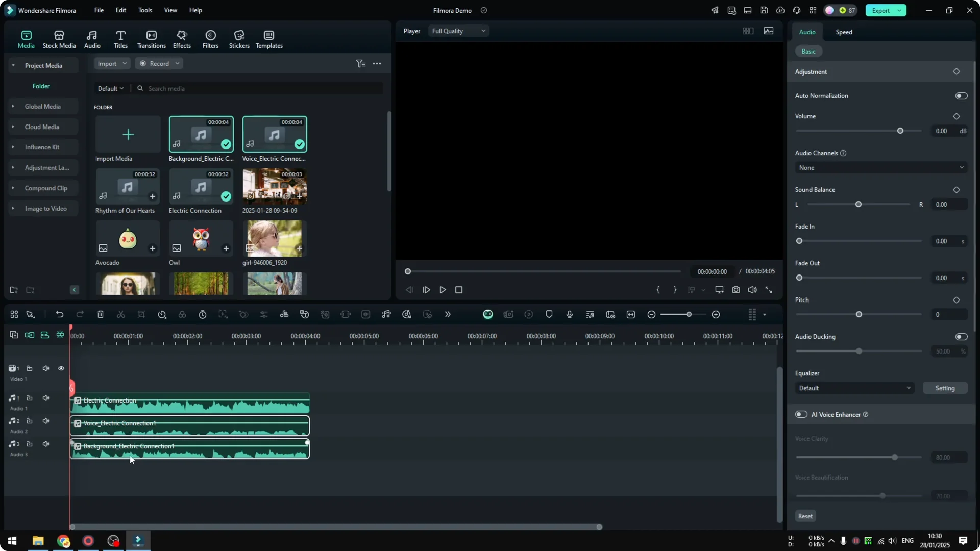This screenshot has width=980, height=551.
Task: Enable AI Voice Enhancer
Action: click(800, 414)
